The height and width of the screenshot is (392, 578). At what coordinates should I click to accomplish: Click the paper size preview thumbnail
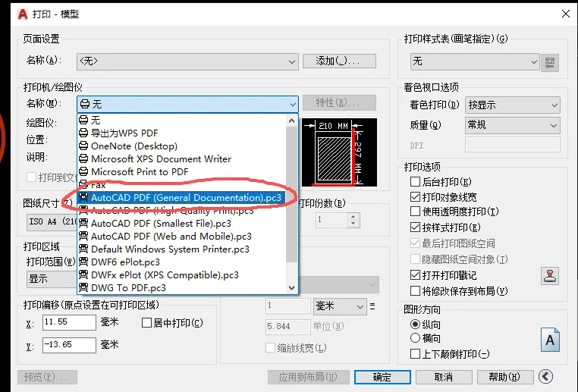point(339,152)
